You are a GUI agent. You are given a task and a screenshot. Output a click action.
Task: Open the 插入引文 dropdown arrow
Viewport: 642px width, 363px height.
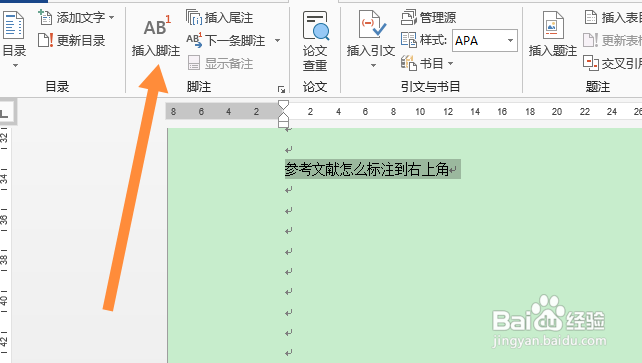click(x=373, y=65)
